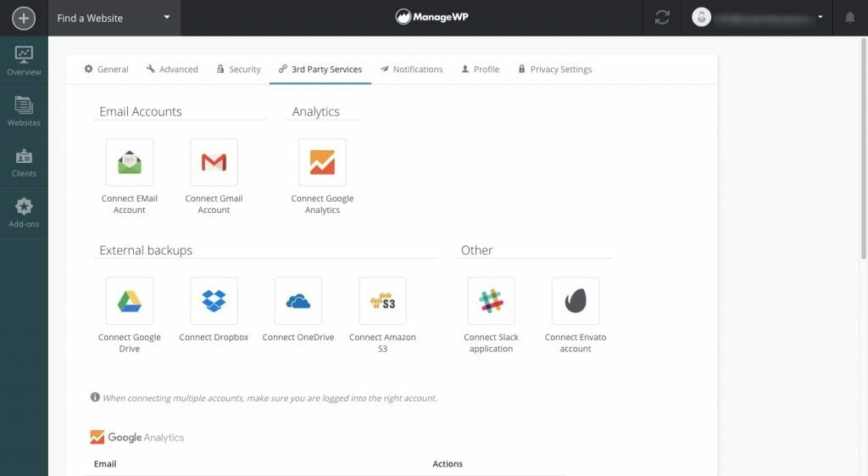
Task: Click the Connect Google Drive icon
Action: coord(130,301)
